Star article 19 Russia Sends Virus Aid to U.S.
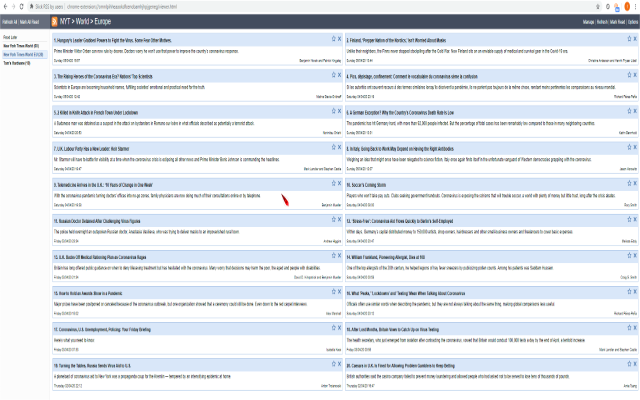The image size is (640, 400). tap(333, 364)
